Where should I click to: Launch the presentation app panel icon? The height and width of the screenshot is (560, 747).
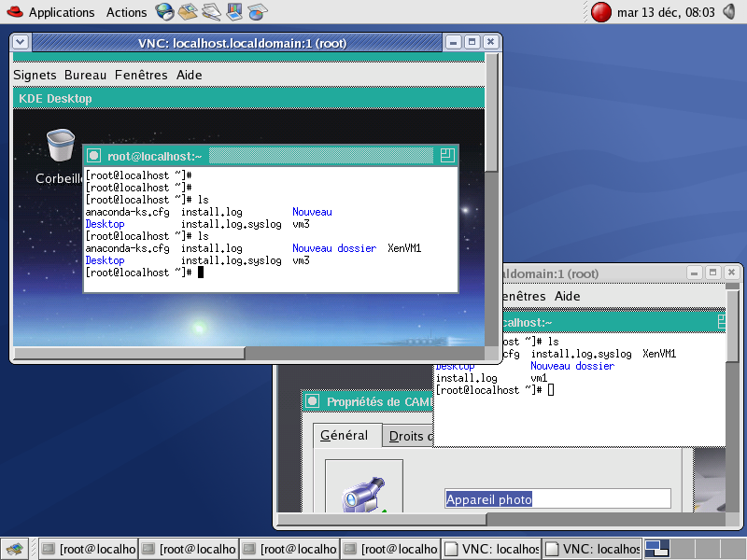click(234, 12)
